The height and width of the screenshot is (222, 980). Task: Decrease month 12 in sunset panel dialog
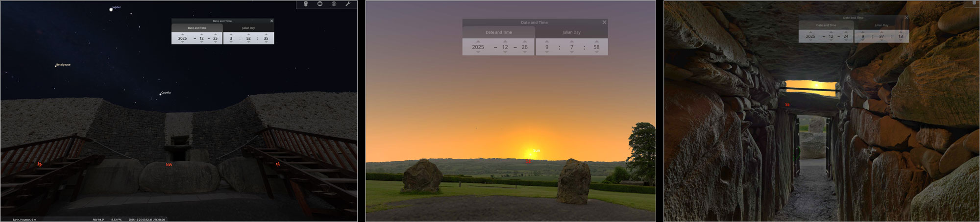tap(505, 52)
